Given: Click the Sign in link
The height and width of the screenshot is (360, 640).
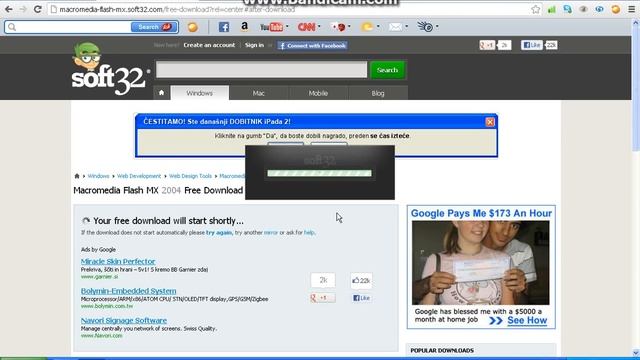Looking at the screenshot, I should point(254,45).
